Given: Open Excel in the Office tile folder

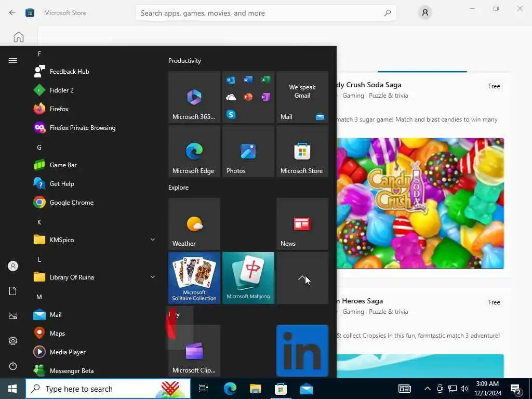Looking at the screenshot, I should (265, 79).
